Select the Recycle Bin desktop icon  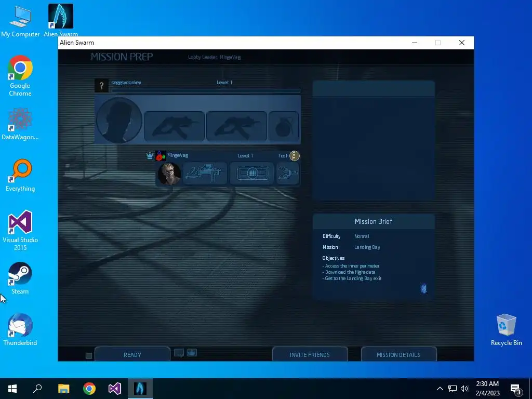(506, 330)
